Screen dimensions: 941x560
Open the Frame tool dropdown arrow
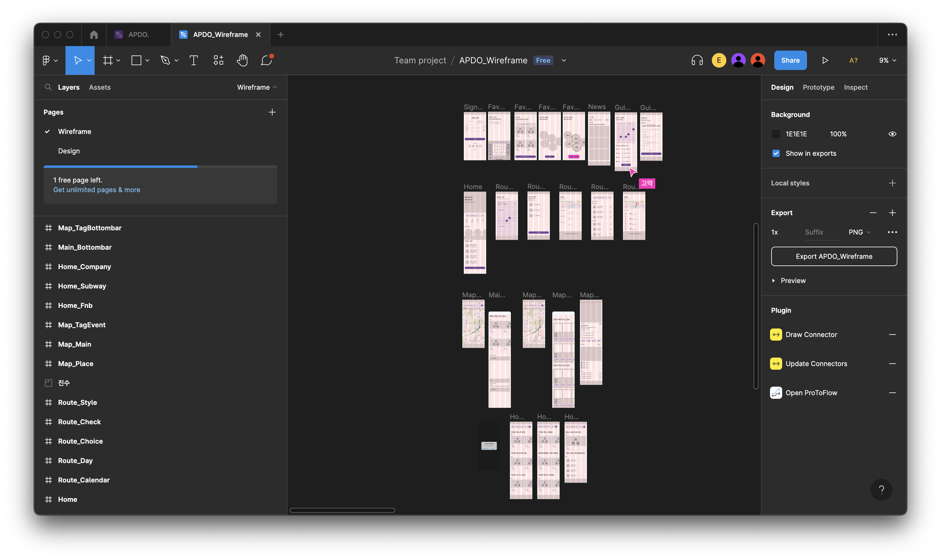(x=118, y=60)
